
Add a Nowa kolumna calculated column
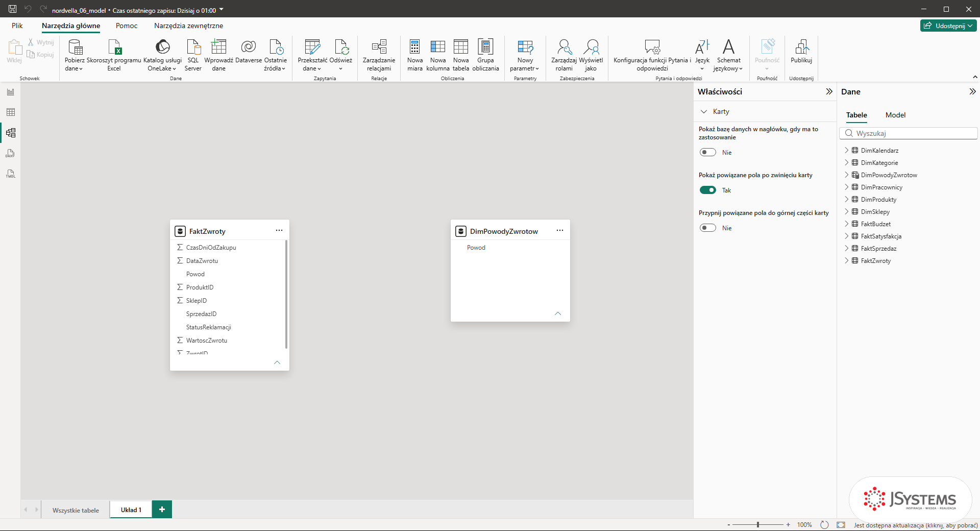coord(438,55)
